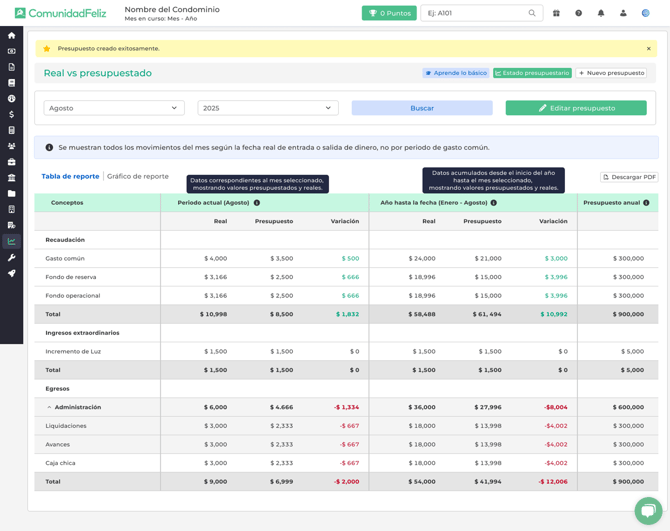This screenshot has width=670, height=531.
Task: Click the dollar sign sidebar icon
Action: [11, 115]
